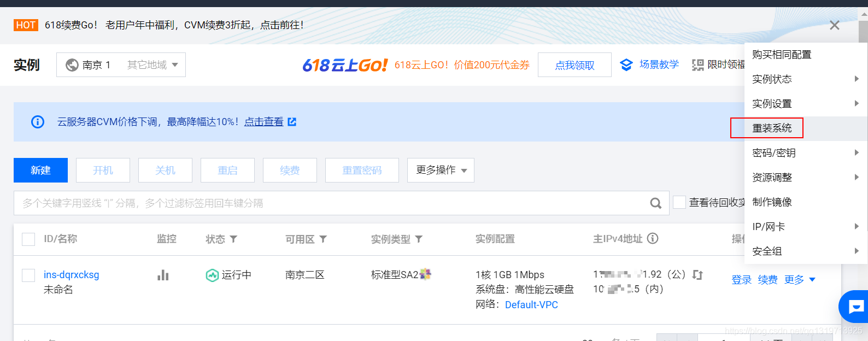Click the 618云上Go logo
Image resolution: width=868 pixels, height=341 pixels.
345,65
